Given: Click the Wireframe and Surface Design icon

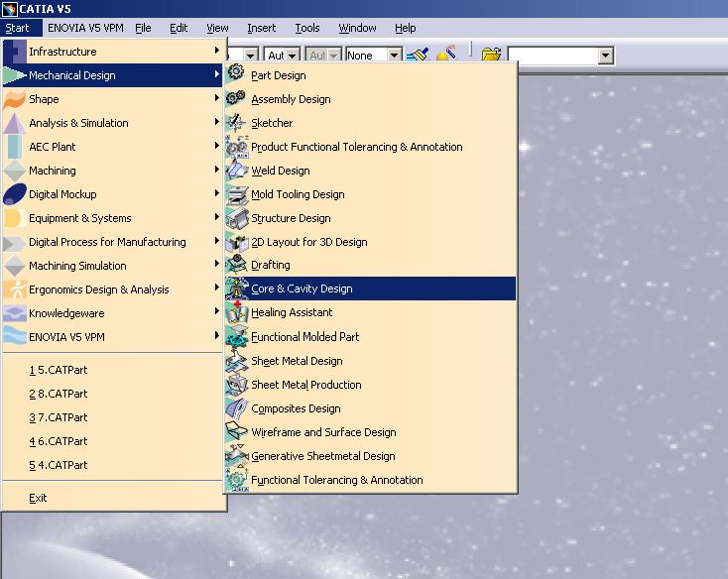Looking at the screenshot, I should coord(237,431).
